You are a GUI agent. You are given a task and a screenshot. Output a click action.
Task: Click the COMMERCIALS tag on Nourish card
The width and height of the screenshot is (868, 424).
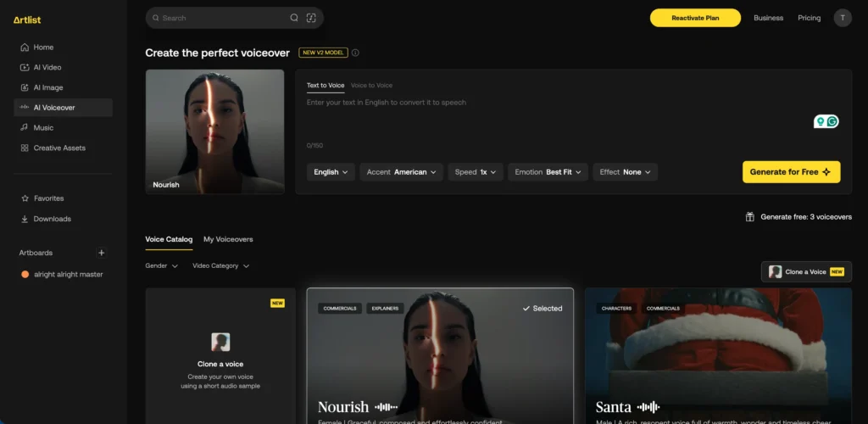340,309
